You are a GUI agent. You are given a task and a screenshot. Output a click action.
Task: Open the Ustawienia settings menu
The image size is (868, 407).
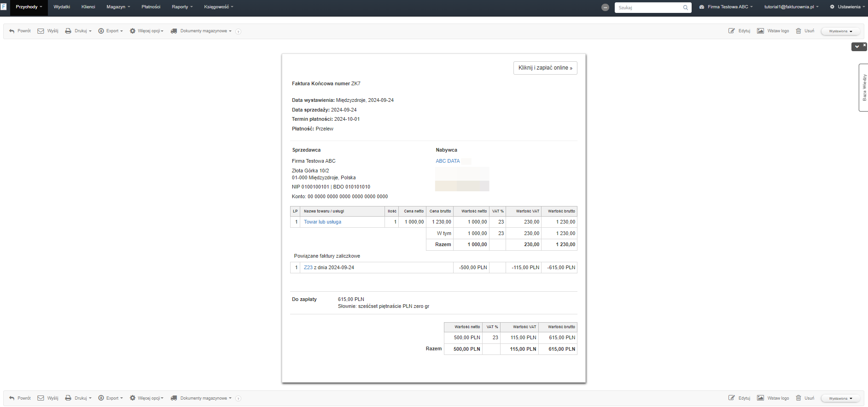tap(847, 7)
